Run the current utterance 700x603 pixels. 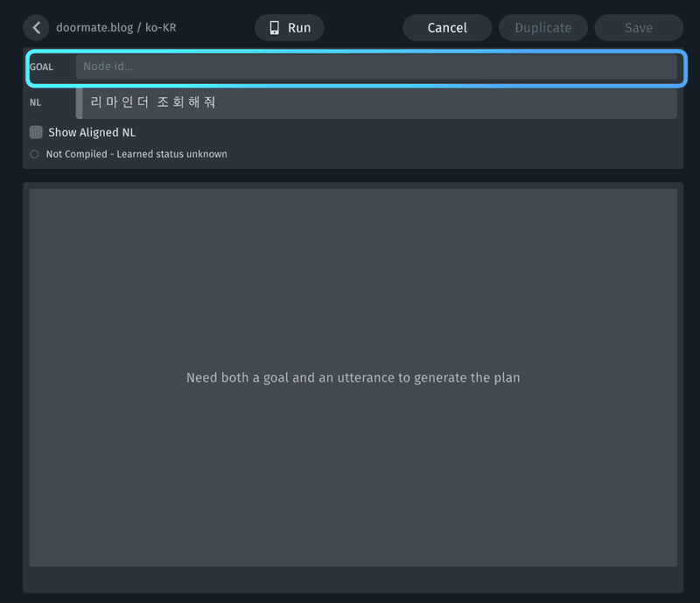290,28
